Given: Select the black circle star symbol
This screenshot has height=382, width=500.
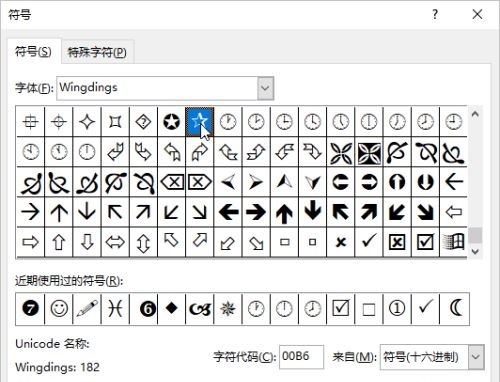Looking at the screenshot, I should (x=171, y=121).
